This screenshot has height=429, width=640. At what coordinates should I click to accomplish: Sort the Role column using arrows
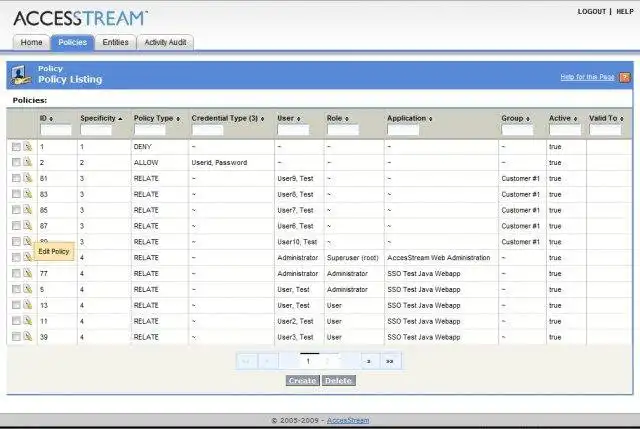pyautogui.click(x=347, y=119)
